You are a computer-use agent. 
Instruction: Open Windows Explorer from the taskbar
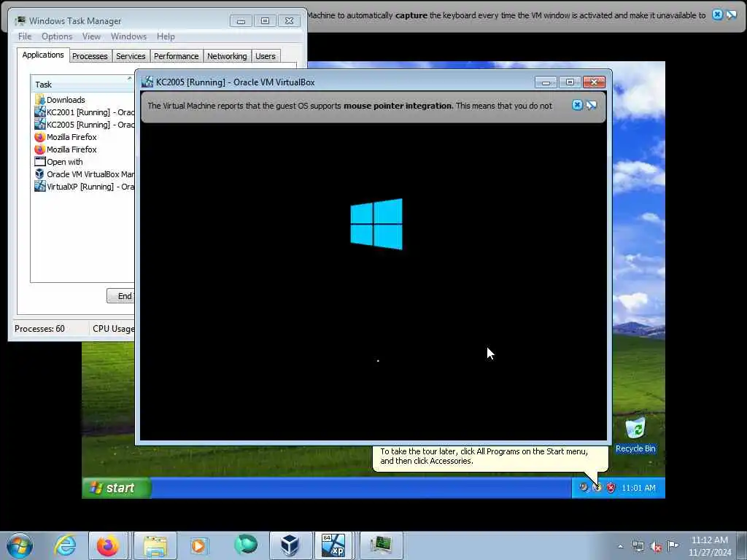pyautogui.click(x=155, y=545)
